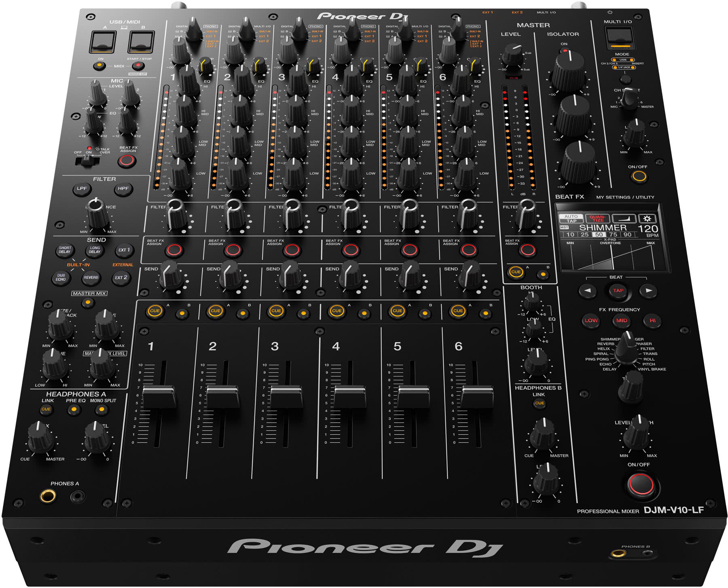Image resolution: width=728 pixels, height=588 pixels.
Task: Select the REVERB send effect
Action: point(91,277)
